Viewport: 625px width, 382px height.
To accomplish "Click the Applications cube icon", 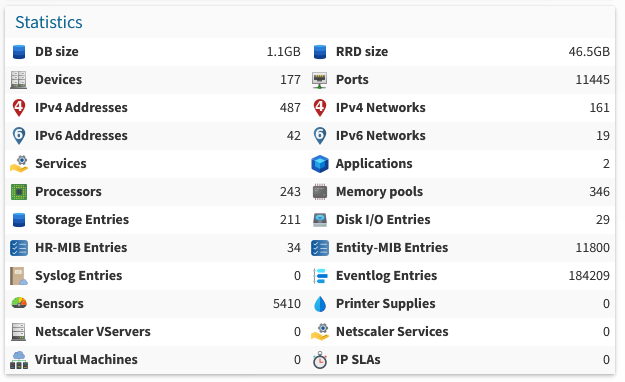I will [320, 164].
